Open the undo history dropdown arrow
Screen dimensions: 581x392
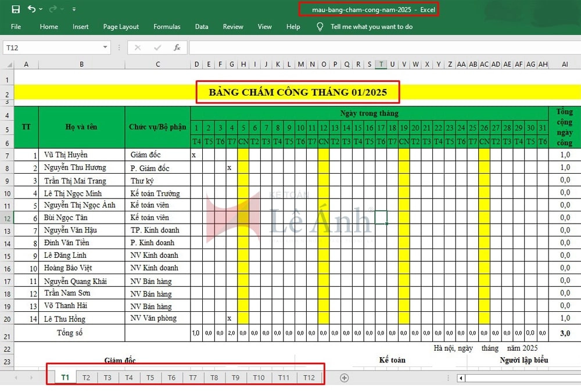click(41, 10)
